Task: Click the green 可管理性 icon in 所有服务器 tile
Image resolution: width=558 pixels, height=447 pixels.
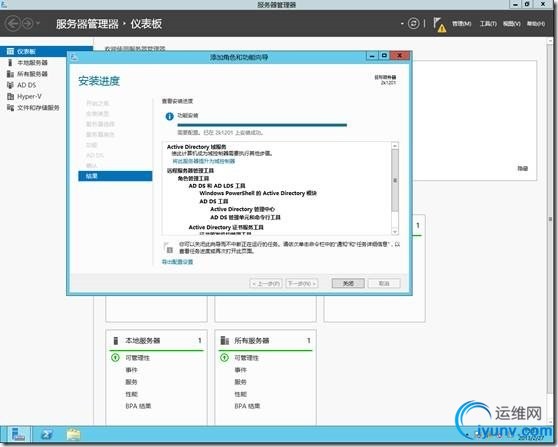Action: (x=224, y=357)
